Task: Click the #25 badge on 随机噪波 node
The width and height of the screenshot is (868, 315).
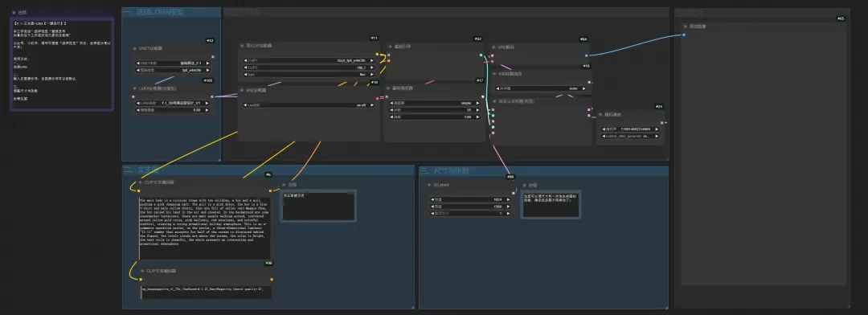Action: (x=659, y=107)
